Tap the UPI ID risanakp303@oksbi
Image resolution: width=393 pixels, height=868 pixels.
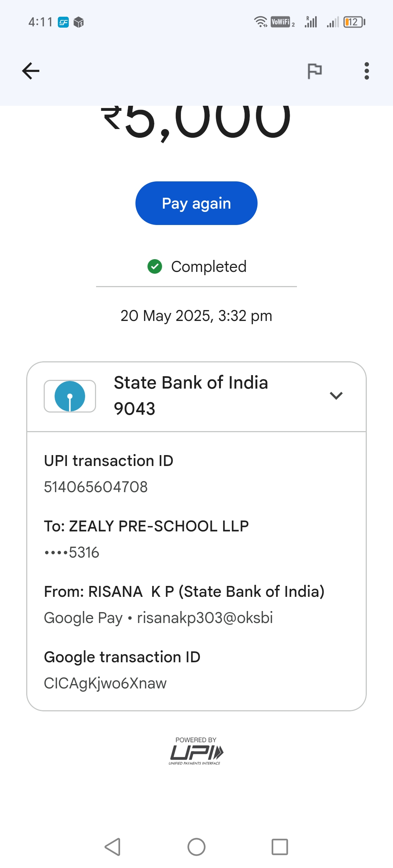pyautogui.click(x=205, y=618)
